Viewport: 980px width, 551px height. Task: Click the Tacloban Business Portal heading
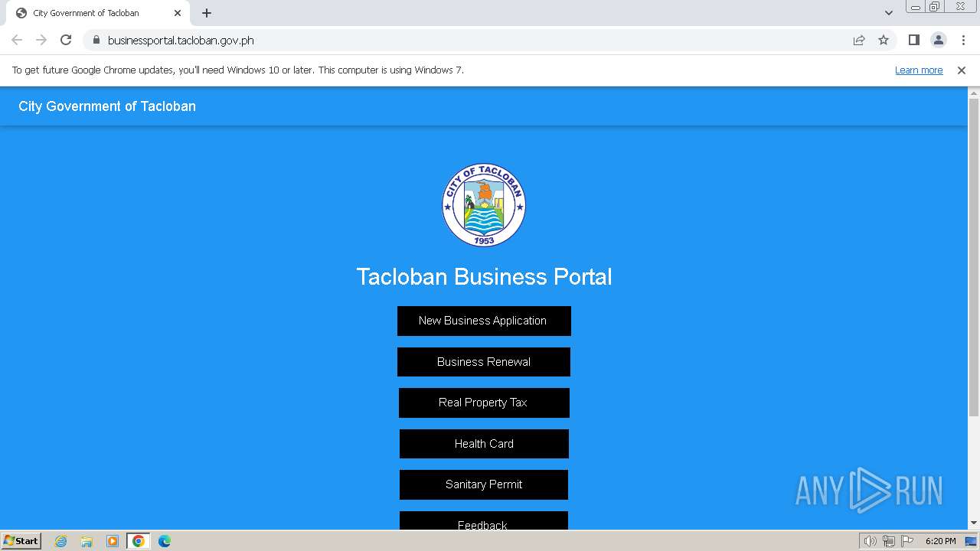[484, 276]
